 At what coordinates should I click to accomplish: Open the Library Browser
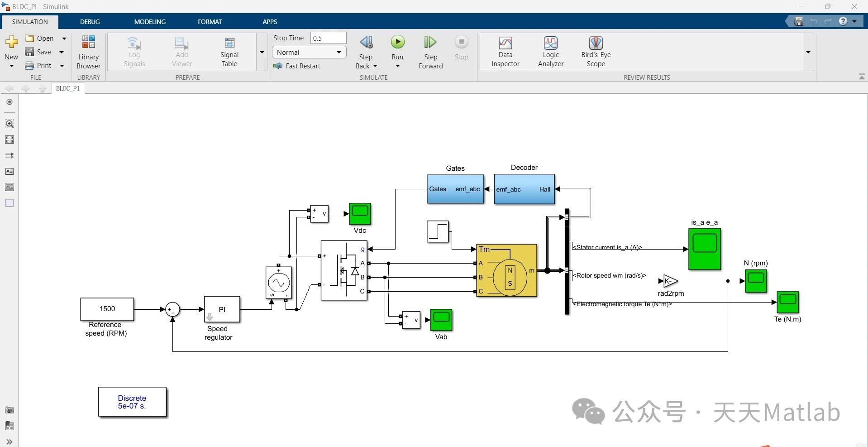[88, 51]
